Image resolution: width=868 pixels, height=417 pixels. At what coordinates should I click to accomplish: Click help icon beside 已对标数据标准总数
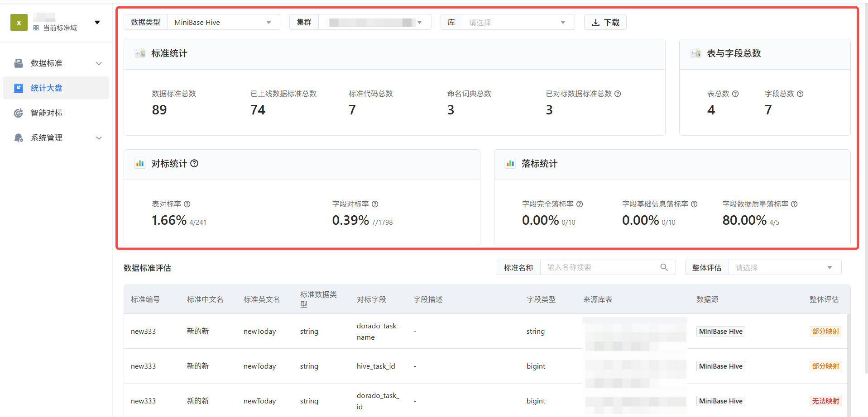coord(618,94)
